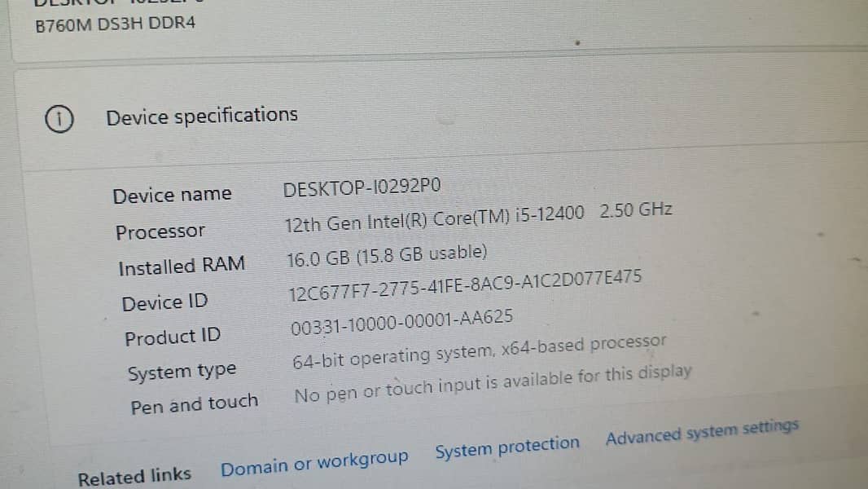Click the Device ID label

164,302
